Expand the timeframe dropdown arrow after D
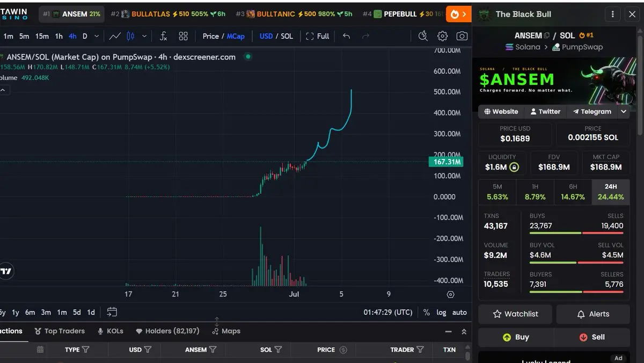This screenshot has width=644, height=363. tap(97, 36)
